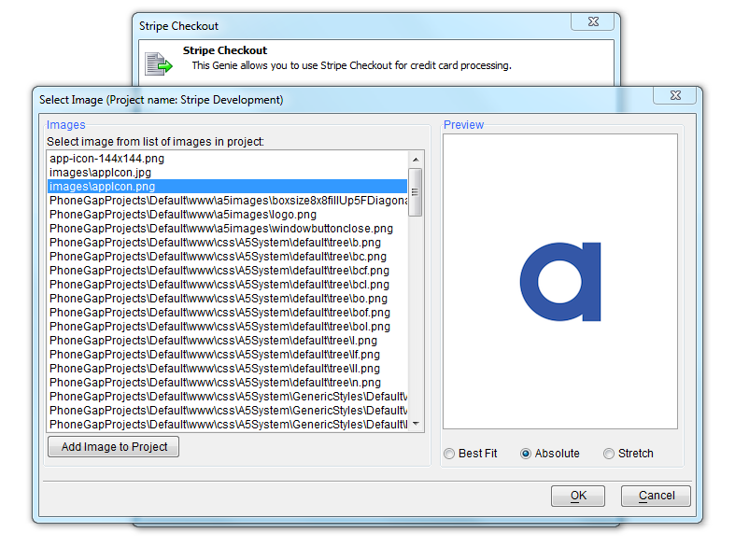Confirm selection with the OK button

pyautogui.click(x=578, y=496)
